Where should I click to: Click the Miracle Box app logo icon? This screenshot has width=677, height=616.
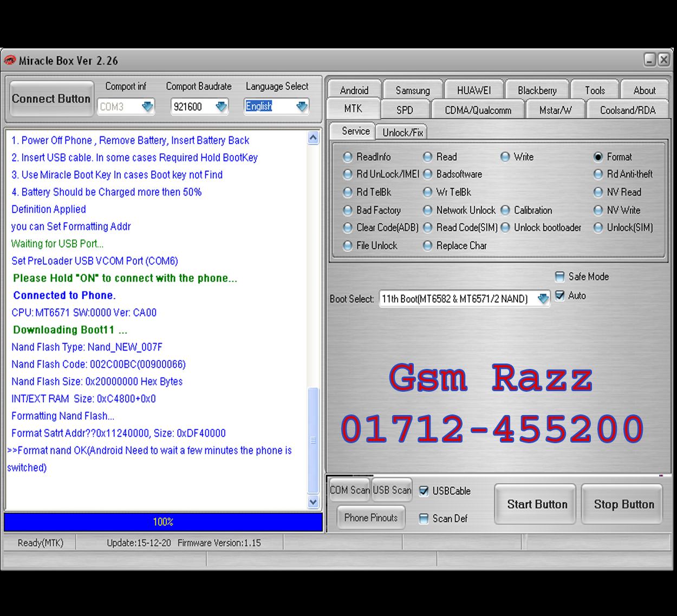click(x=9, y=60)
